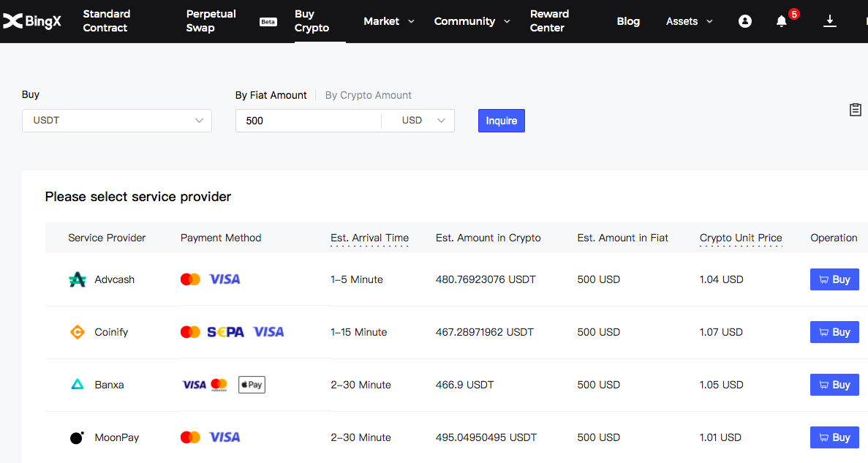Click the Mastercard icon in Banxa row

coord(219,385)
